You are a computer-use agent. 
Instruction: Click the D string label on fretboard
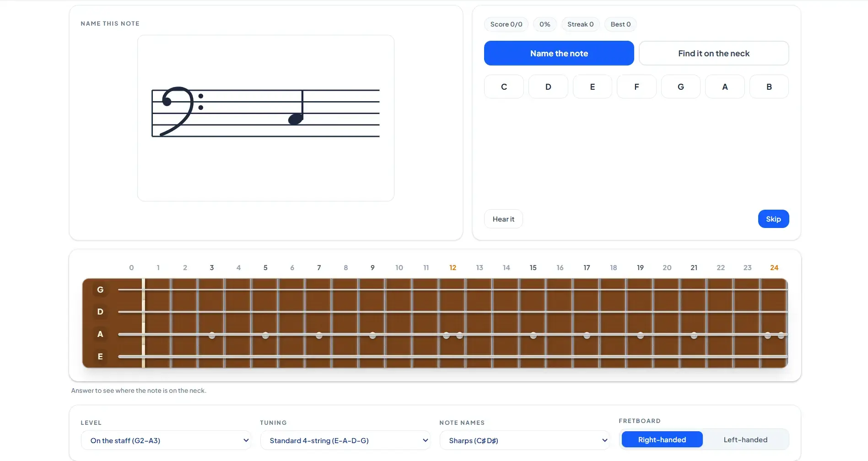(x=100, y=312)
